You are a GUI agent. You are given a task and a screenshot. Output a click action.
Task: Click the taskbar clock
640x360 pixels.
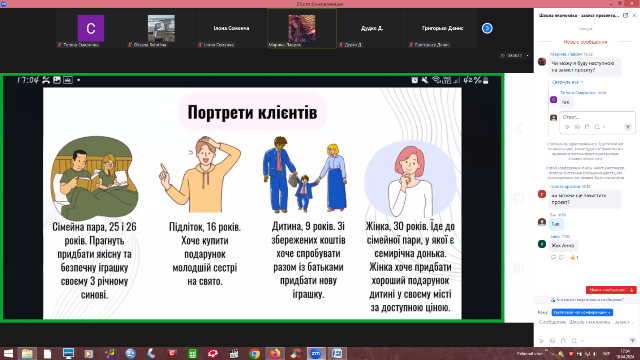(625, 353)
